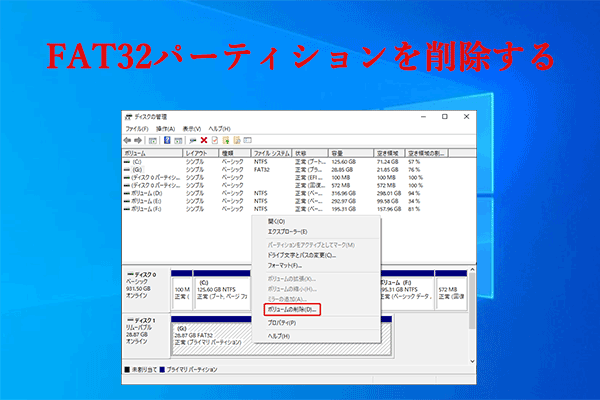Viewport: 600px width, 400px height.
Task: Click the last toolbar icon with list view
Action: [x=248, y=140]
